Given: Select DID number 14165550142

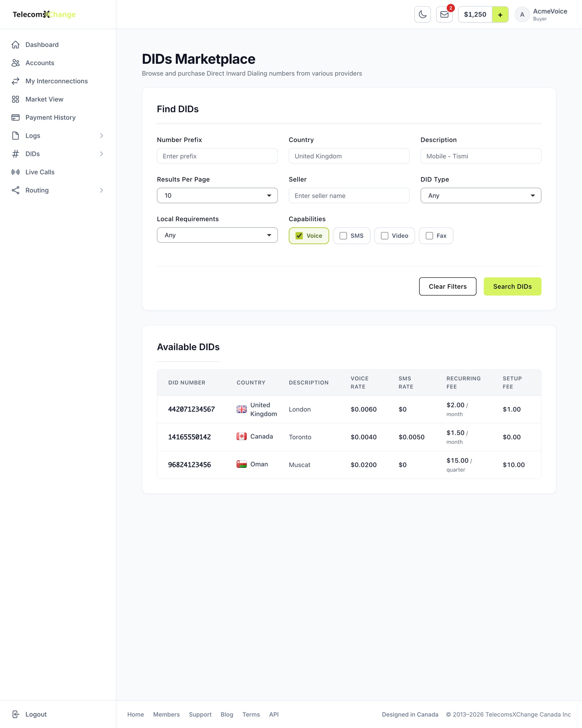Looking at the screenshot, I should [x=189, y=437].
